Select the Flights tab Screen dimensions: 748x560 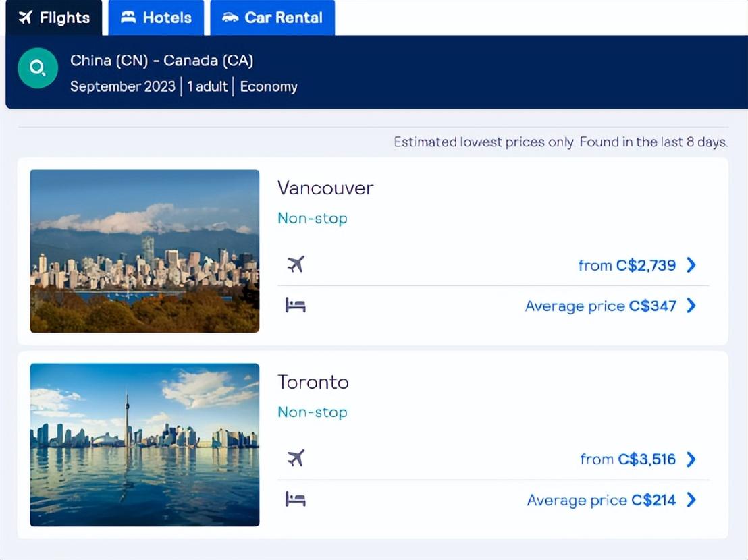coord(54,18)
